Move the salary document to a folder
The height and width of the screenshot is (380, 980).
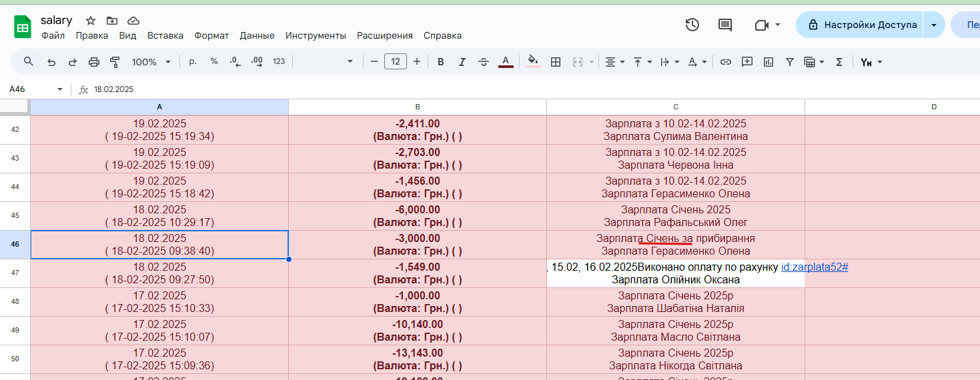pos(111,21)
